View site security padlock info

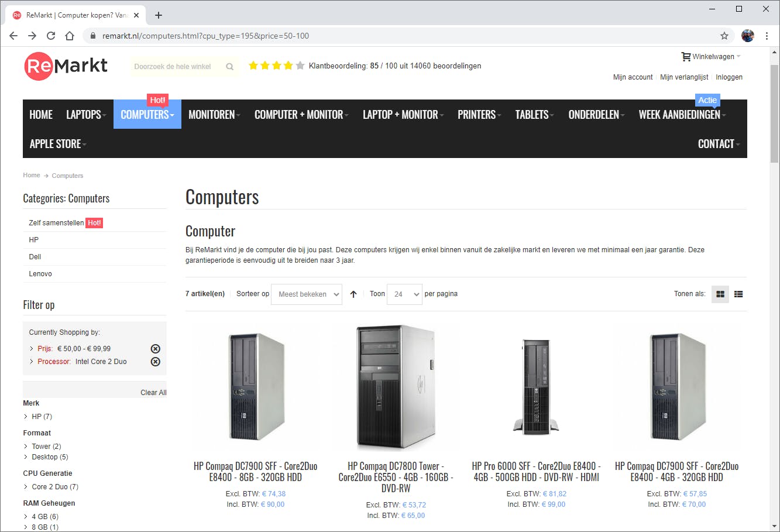(92, 36)
